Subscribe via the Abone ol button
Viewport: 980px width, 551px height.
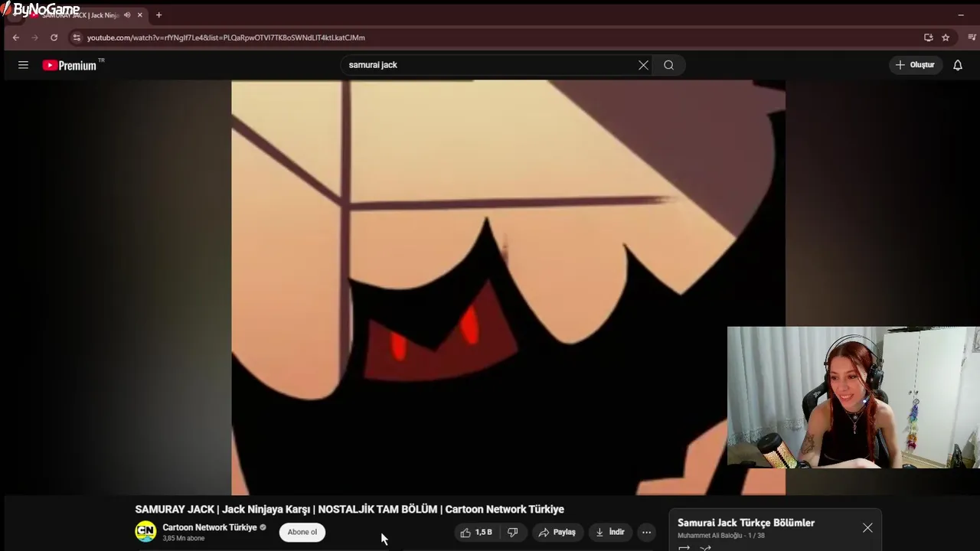(302, 532)
